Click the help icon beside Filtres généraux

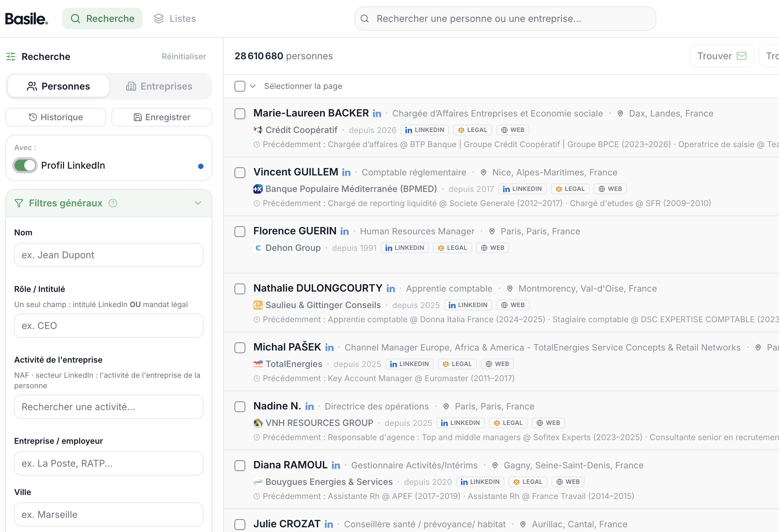pyautogui.click(x=113, y=203)
